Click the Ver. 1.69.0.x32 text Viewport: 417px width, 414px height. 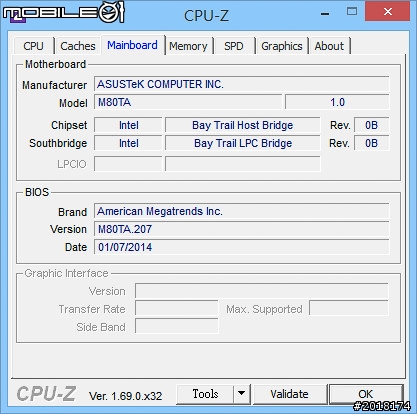(x=125, y=396)
